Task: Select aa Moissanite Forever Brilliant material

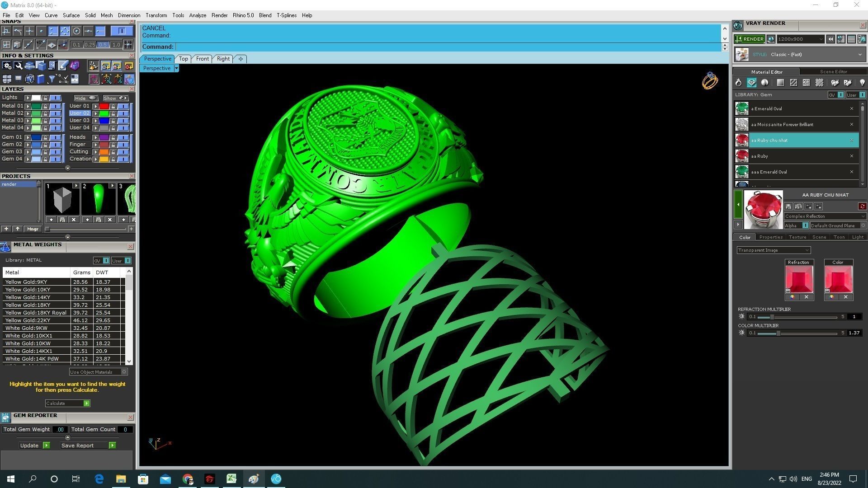Action: pyautogui.click(x=782, y=124)
